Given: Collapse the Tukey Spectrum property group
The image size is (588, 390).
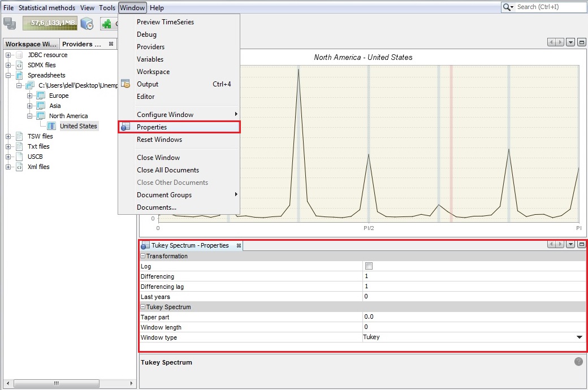Looking at the screenshot, I should [143, 307].
